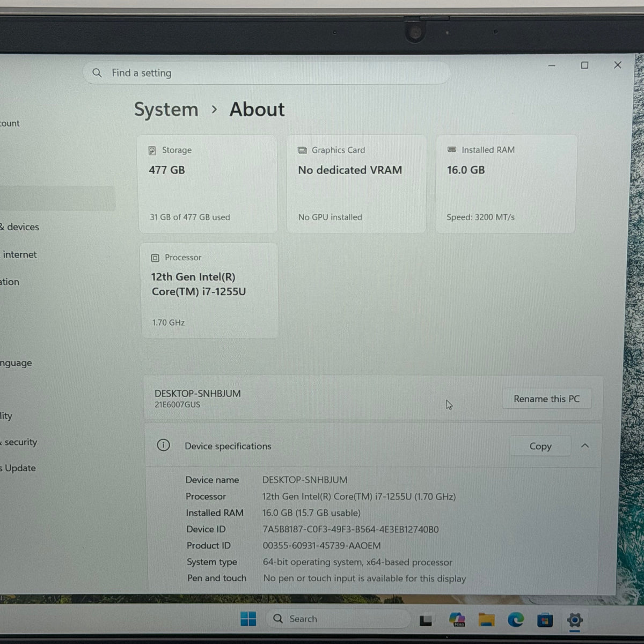Click '31 GB of 477 GB used' text
Image resolution: width=644 pixels, height=644 pixels.
click(189, 217)
